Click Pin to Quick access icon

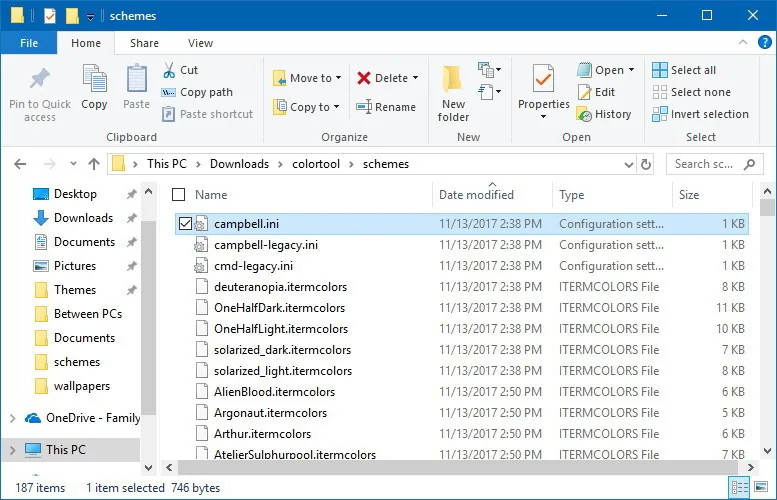[40, 78]
